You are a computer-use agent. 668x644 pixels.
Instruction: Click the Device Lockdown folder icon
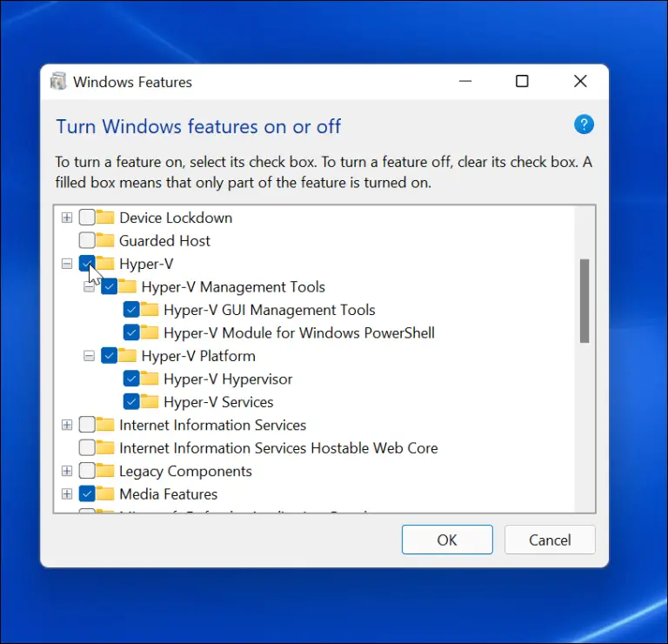coord(105,218)
